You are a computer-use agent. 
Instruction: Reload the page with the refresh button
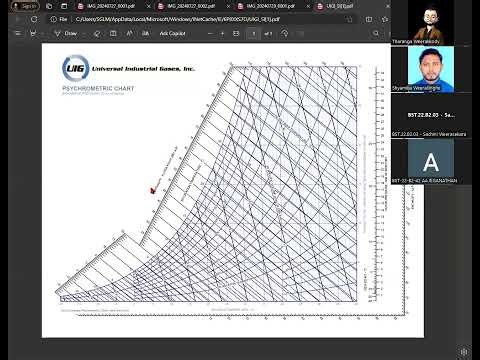[34, 19]
